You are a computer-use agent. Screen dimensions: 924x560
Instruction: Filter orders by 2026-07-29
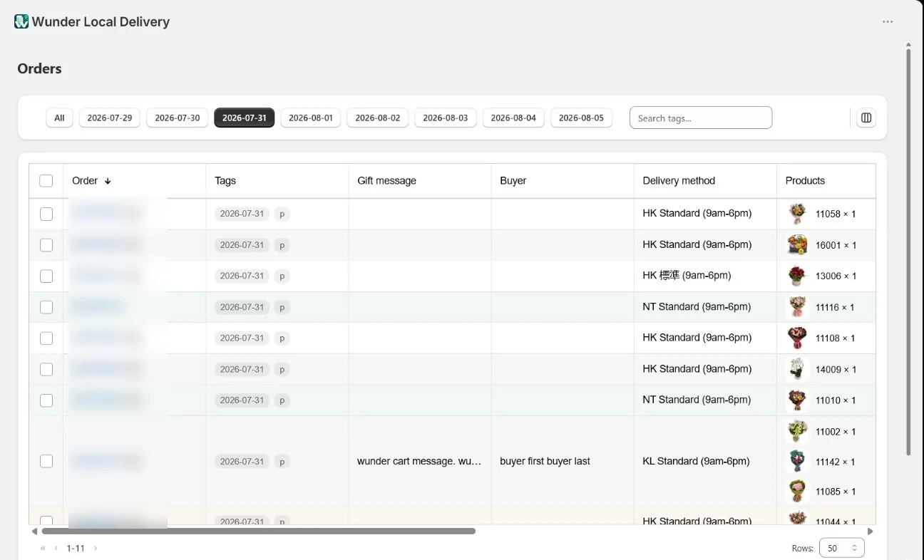[110, 118]
